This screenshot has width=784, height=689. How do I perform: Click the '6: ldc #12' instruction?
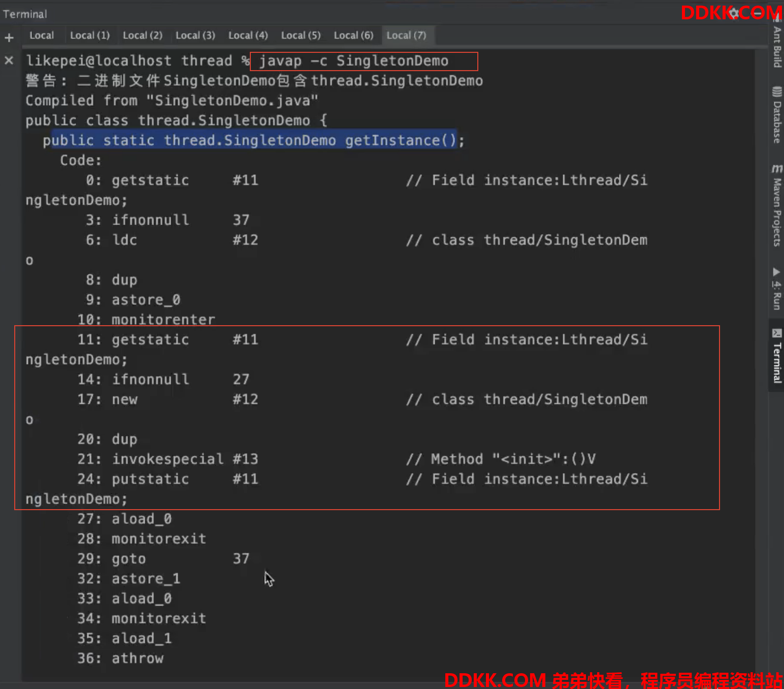[x=172, y=240]
